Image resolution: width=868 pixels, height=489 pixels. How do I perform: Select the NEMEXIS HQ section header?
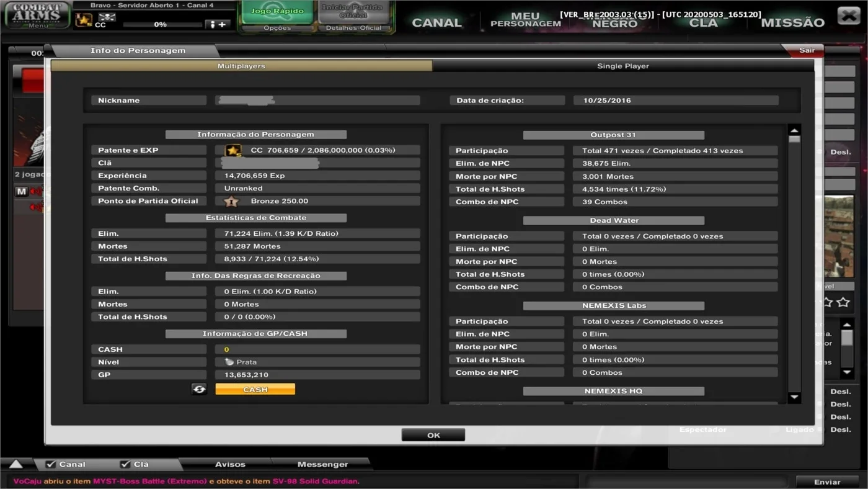tap(613, 391)
